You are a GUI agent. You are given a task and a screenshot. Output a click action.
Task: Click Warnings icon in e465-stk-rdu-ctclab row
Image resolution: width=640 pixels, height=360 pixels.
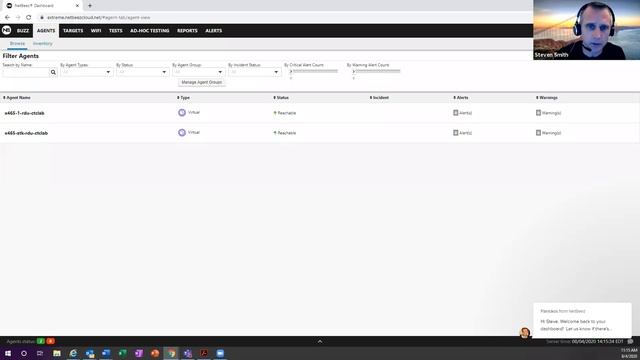tap(538, 133)
